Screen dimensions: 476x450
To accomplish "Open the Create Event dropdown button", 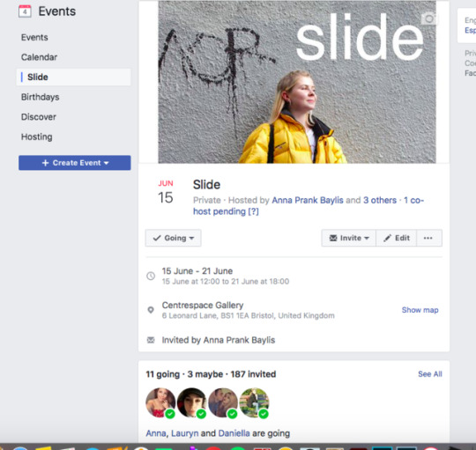I will 75,163.
